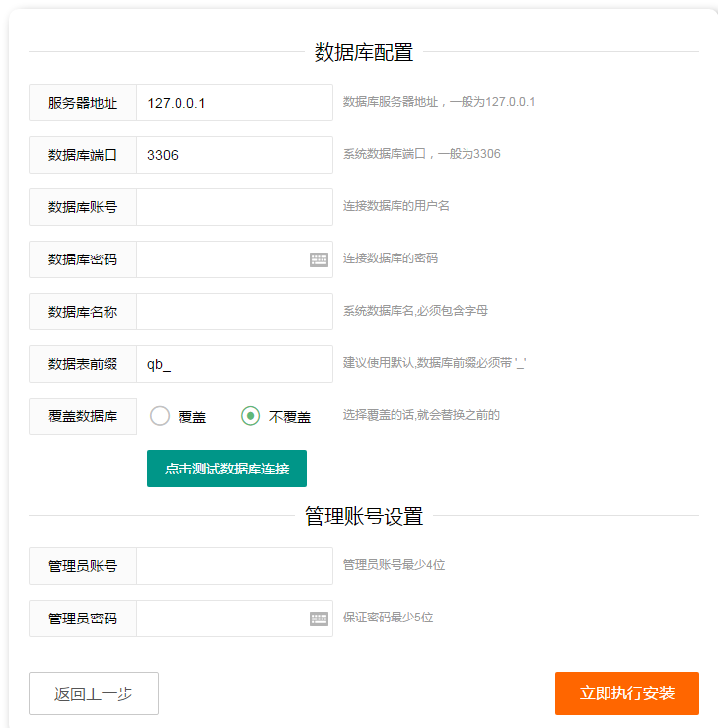Viewport: 718px width, 728px height.
Task: Focus 数据库端口 input showing 3306
Action: tap(235, 155)
